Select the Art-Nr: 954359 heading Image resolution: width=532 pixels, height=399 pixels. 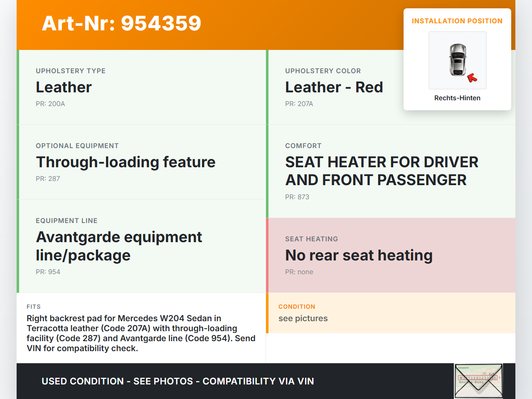point(121,23)
